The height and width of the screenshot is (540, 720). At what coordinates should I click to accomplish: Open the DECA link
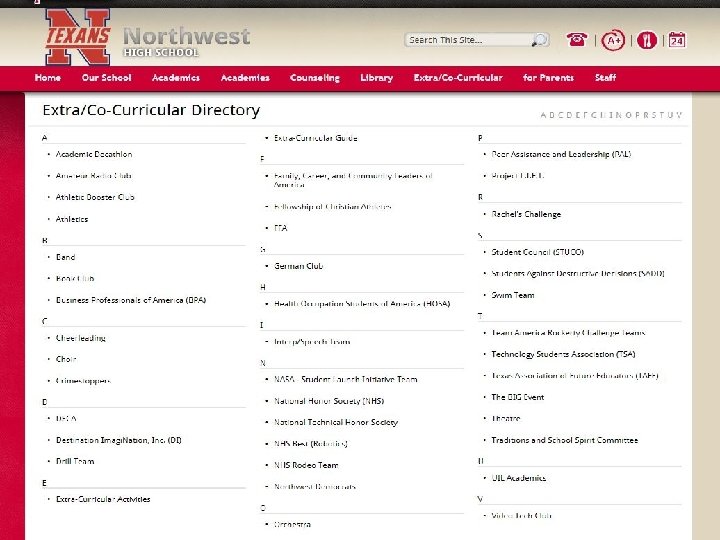tap(66, 418)
